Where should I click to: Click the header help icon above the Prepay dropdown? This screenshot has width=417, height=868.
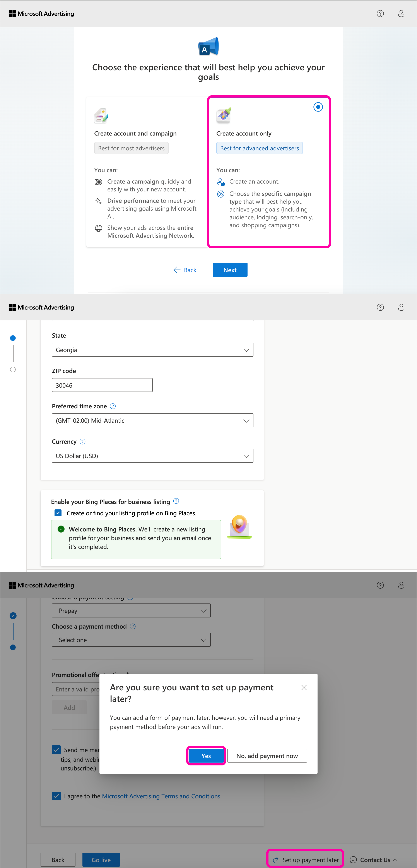click(x=380, y=585)
